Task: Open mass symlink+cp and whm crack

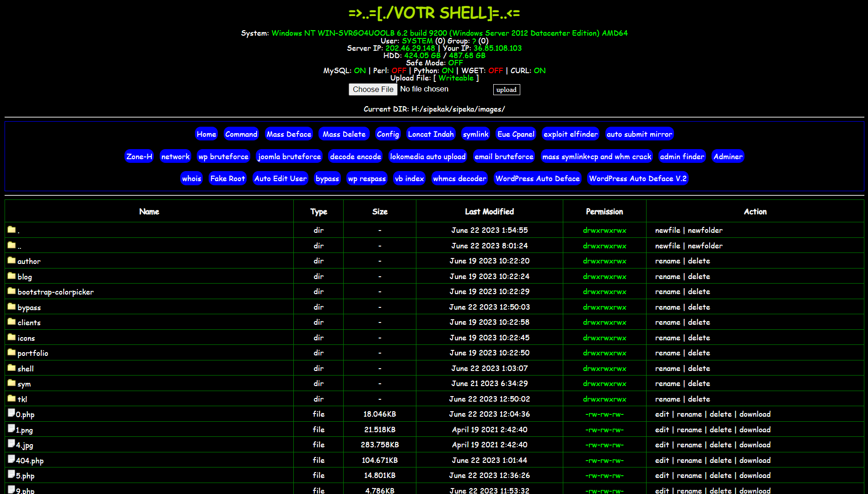Action: 597,156
